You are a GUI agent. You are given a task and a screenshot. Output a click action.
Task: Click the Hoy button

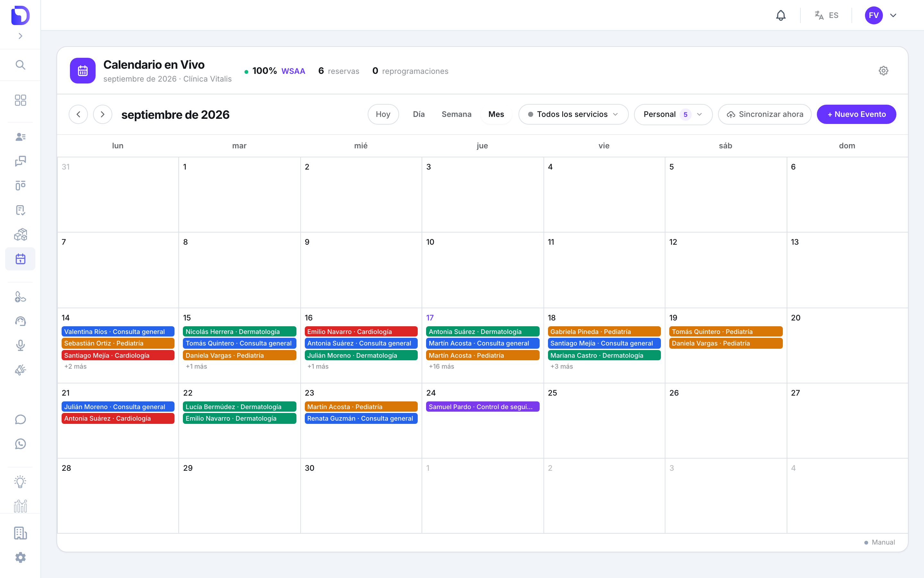(x=383, y=114)
